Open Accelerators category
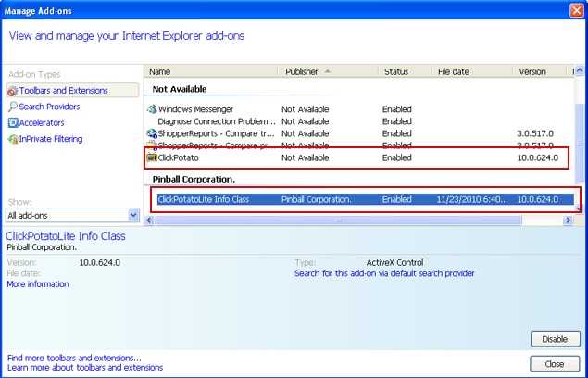The width and height of the screenshot is (588, 378). (42, 122)
